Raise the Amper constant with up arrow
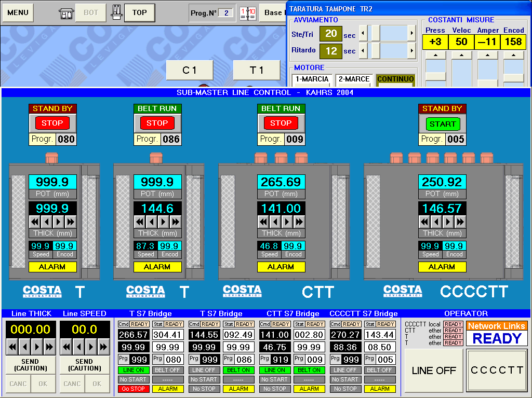Viewport: 532px width, 398px height. (487, 55)
